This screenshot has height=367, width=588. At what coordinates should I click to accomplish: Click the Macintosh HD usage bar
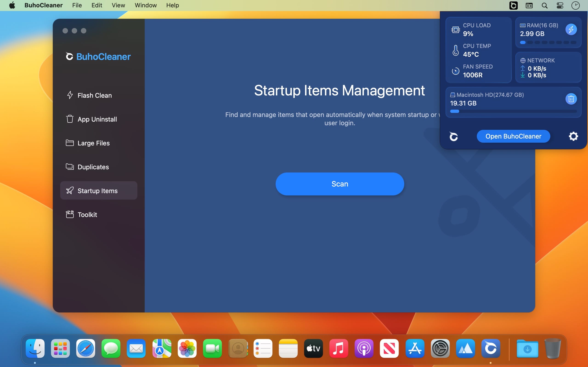[x=513, y=111]
